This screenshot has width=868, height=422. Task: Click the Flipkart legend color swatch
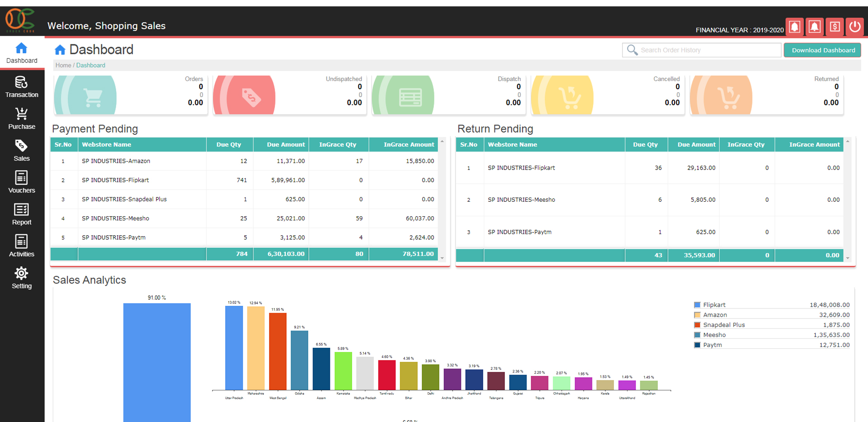pyautogui.click(x=697, y=305)
